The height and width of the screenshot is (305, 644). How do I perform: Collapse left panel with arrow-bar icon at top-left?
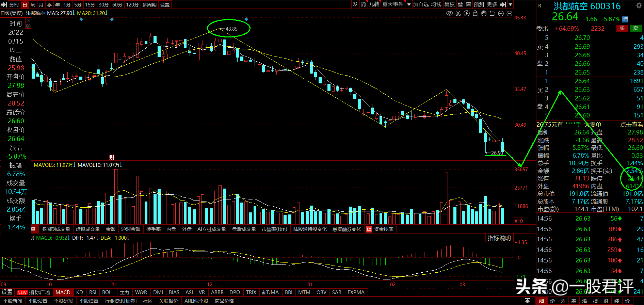pyautogui.click(x=4, y=4)
